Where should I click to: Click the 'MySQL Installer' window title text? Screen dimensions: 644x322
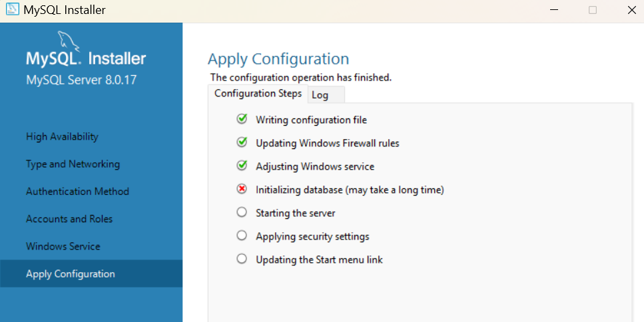point(65,10)
